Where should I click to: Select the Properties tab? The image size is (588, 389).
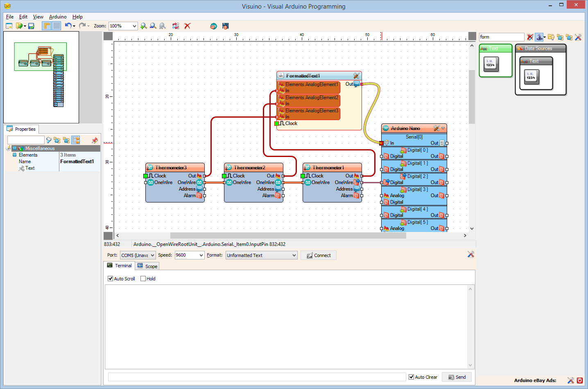click(x=21, y=129)
